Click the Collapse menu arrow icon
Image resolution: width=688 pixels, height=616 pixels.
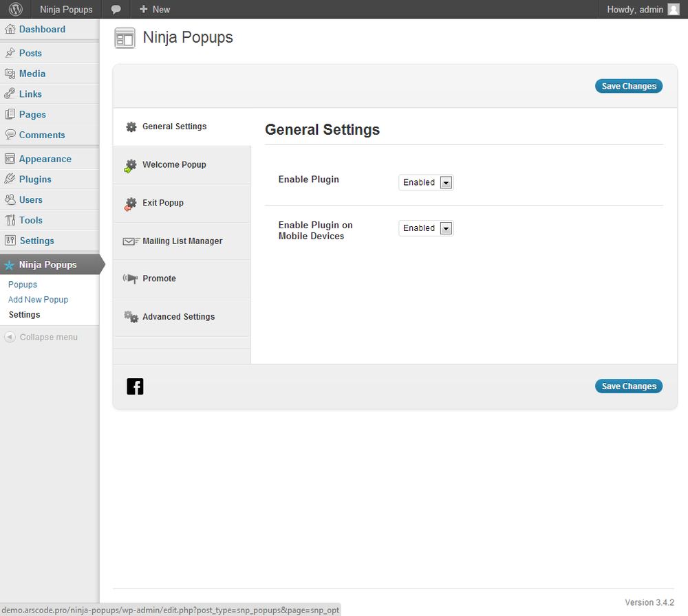point(10,337)
